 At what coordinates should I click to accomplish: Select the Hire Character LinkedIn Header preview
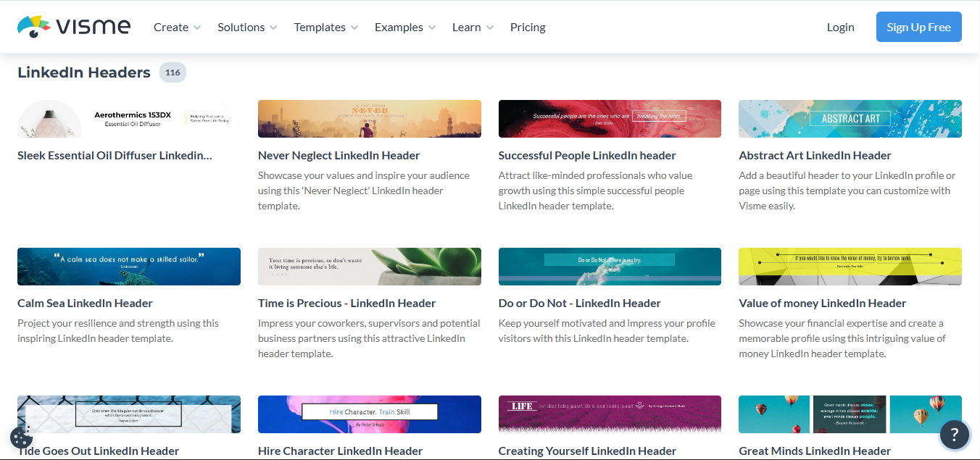pos(369,414)
